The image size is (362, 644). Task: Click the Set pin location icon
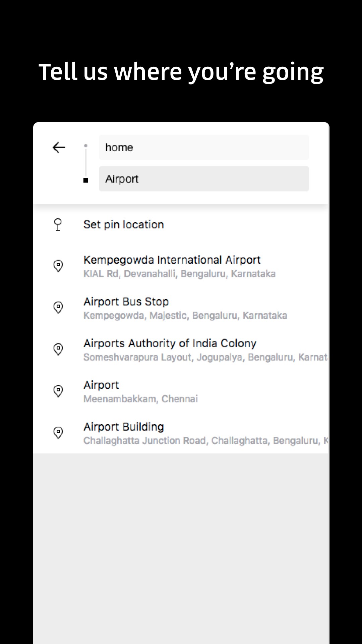[58, 224]
